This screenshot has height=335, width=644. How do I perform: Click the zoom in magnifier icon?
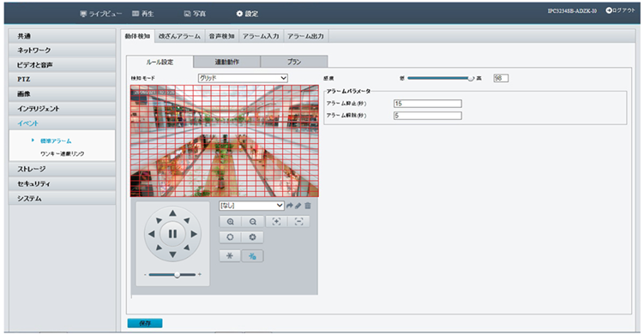(x=231, y=222)
